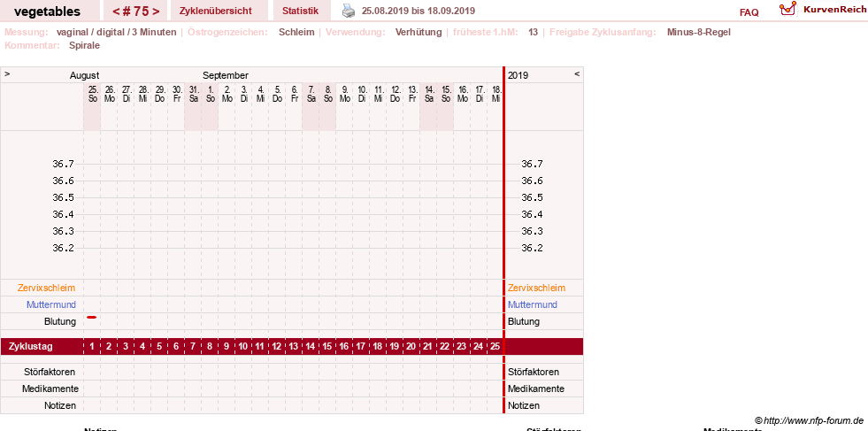The image size is (868, 431).
Task: Select the 31. Sa date column header
Action: tap(193, 94)
